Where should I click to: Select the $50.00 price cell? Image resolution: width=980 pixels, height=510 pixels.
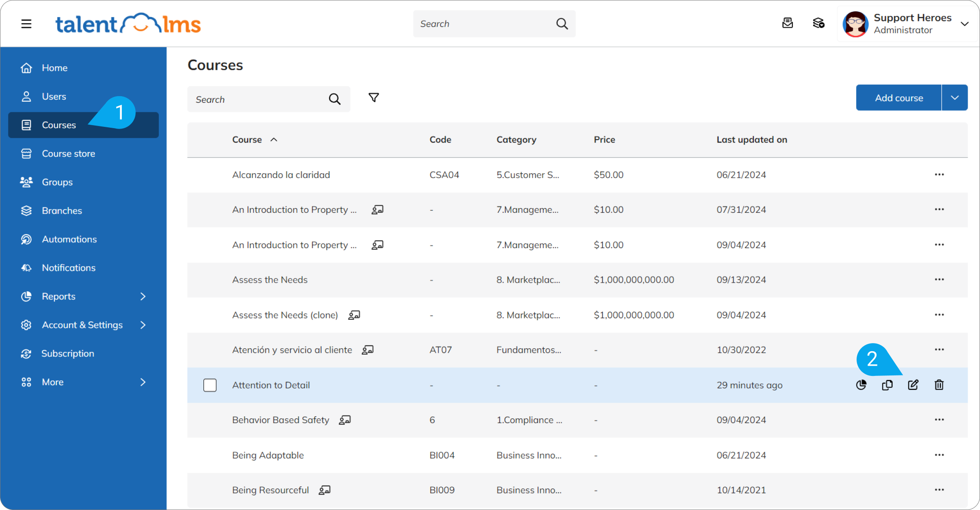click(x=609, y=175)
